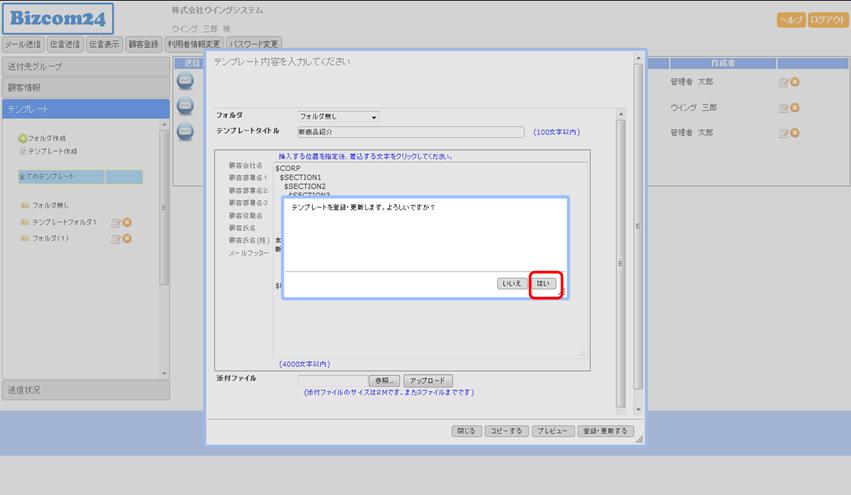This screenshot has width=851, height=495.
Task: Click the はい confirmation button
Action: pos(543,284)
